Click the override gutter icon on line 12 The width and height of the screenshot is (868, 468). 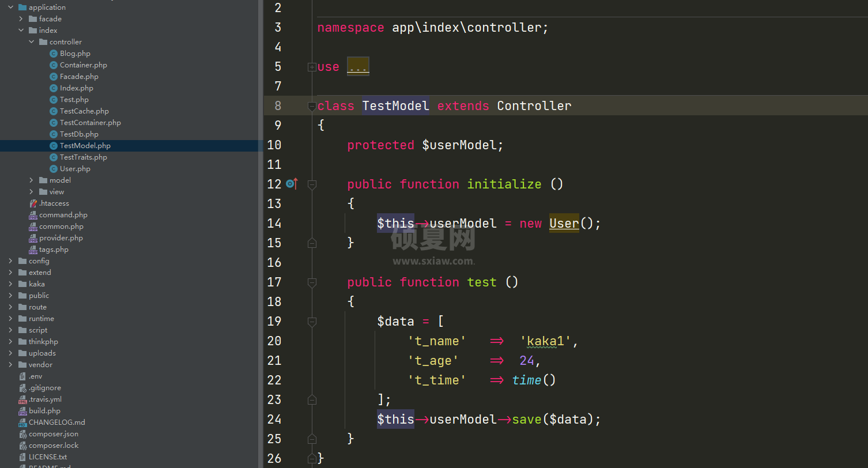point(292,184)
